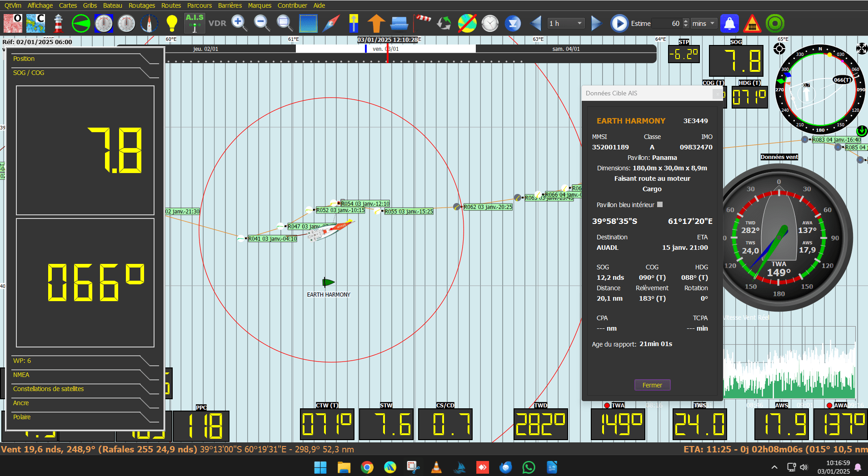The height and width of the screenshot is (476, 868).
Task: Open the blue folder icon
Action: (399, 23)
